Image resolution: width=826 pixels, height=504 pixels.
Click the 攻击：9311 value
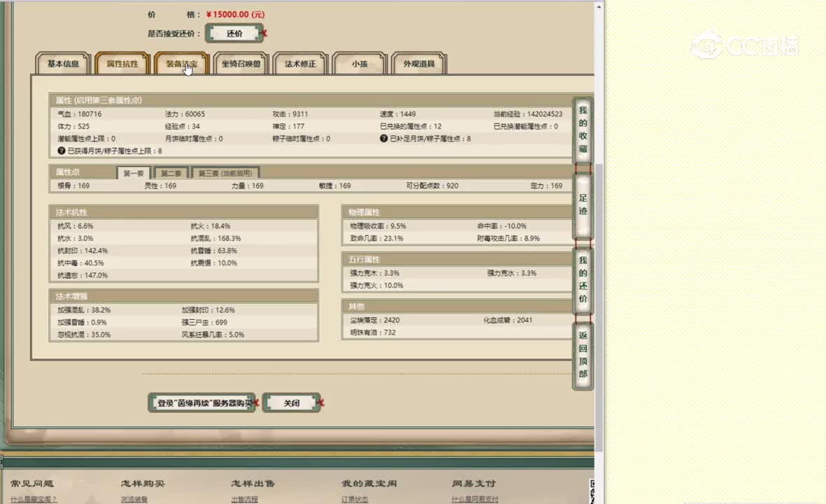(290, 114)
